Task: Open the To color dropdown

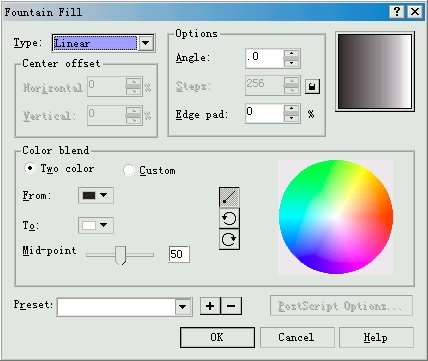Action: point(96,225)
